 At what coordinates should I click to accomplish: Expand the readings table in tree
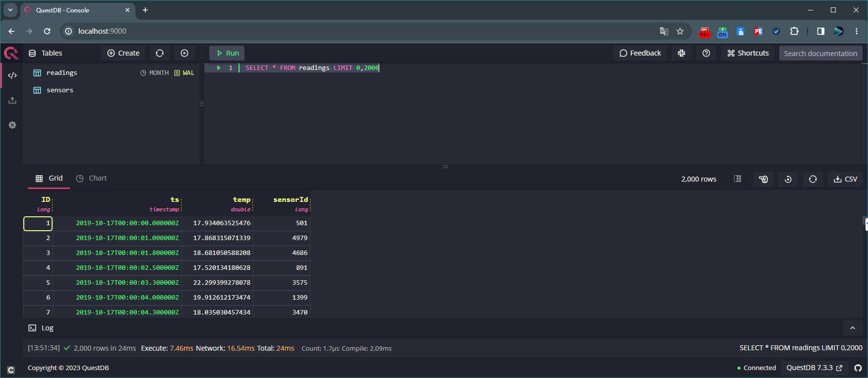coord(62,73)
